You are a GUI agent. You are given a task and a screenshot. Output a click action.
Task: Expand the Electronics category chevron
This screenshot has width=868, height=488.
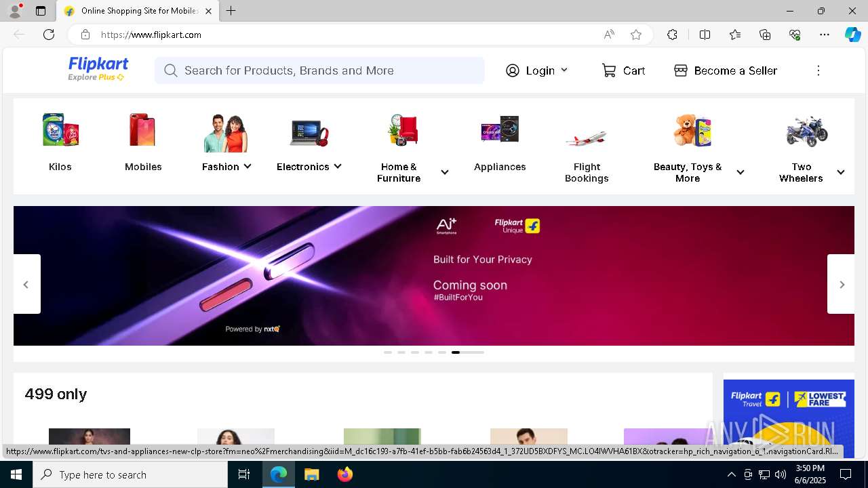(x=338, y=166)
